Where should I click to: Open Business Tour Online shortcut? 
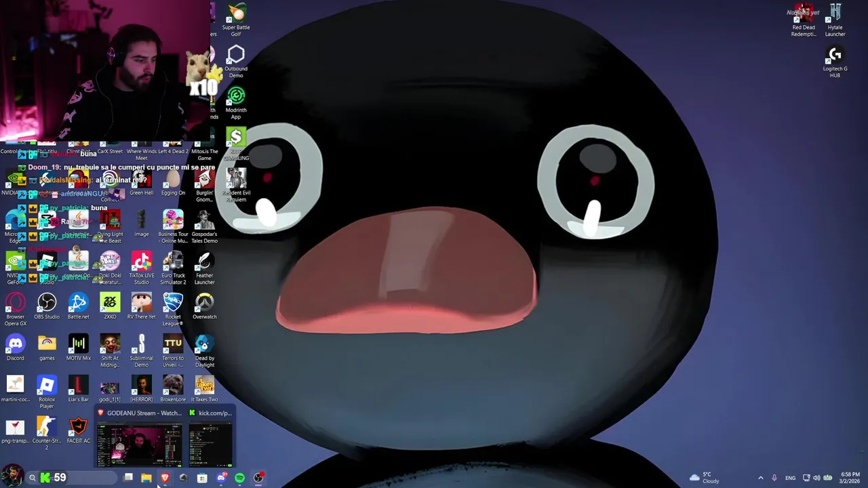click(173, 228)
